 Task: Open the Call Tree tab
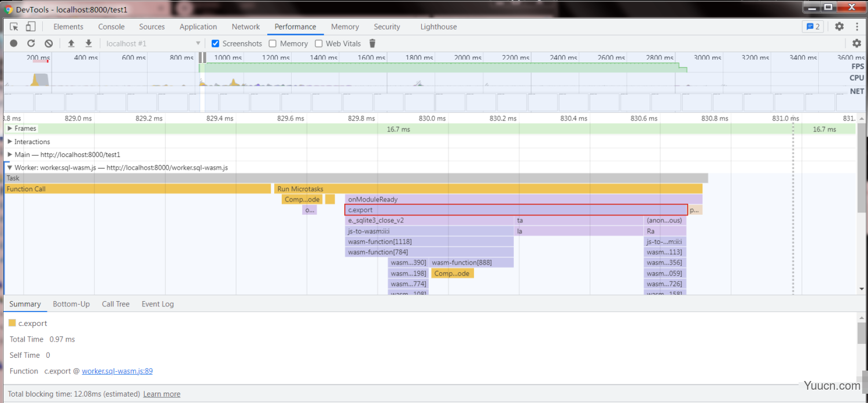116,304
